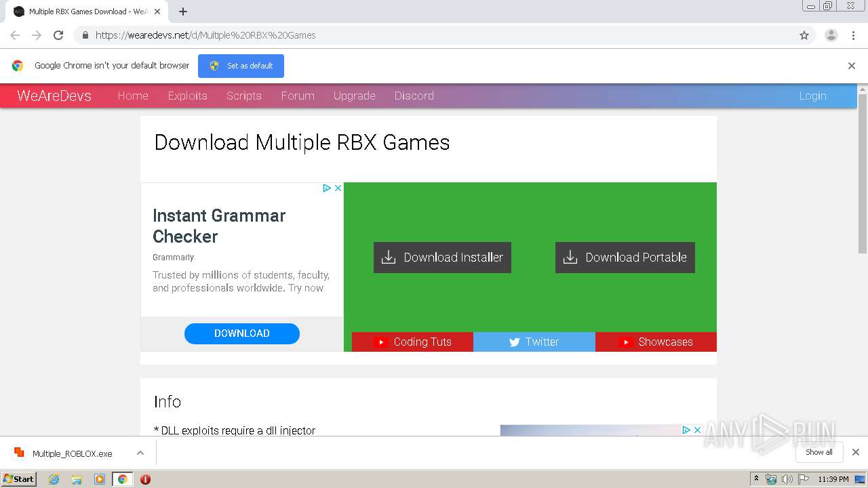This screenshot has height=488, width=868.
Task: Select the Chrome taskbar icon
Action: 123,479
